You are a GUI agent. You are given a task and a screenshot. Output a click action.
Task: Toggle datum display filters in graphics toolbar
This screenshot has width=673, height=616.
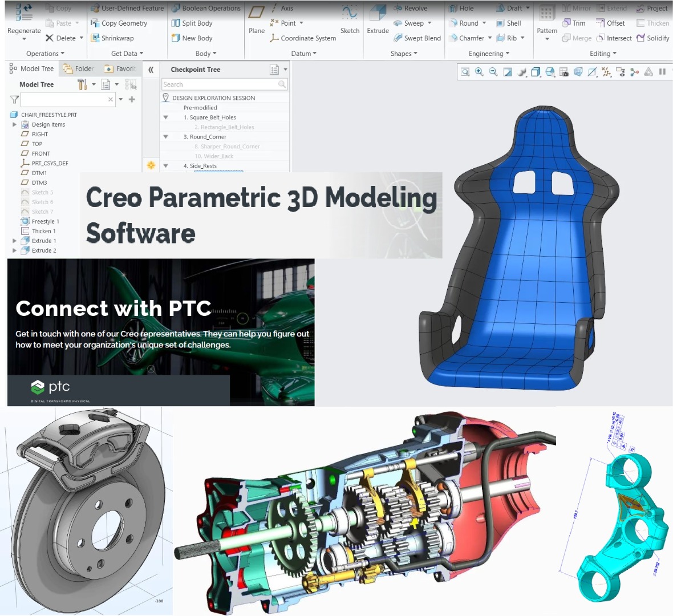pyautogui.click(x=605, y=72)
